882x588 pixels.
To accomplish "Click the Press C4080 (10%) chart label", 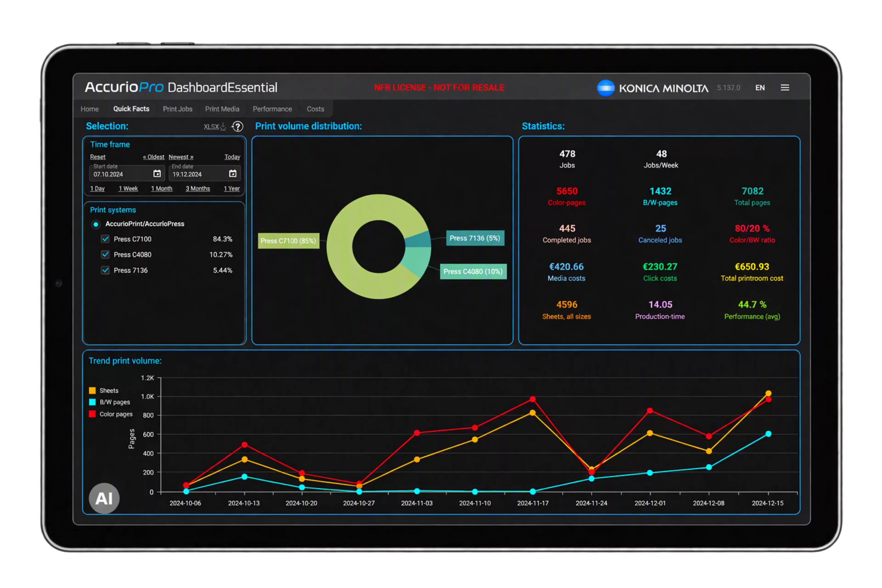I will pos(473,271).
